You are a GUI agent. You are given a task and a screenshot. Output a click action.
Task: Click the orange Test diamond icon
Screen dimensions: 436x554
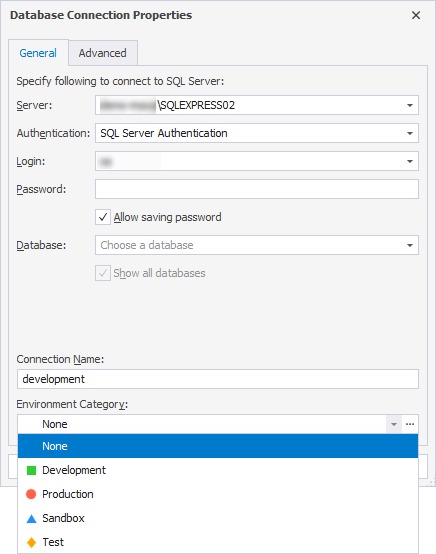pos(31,542)
